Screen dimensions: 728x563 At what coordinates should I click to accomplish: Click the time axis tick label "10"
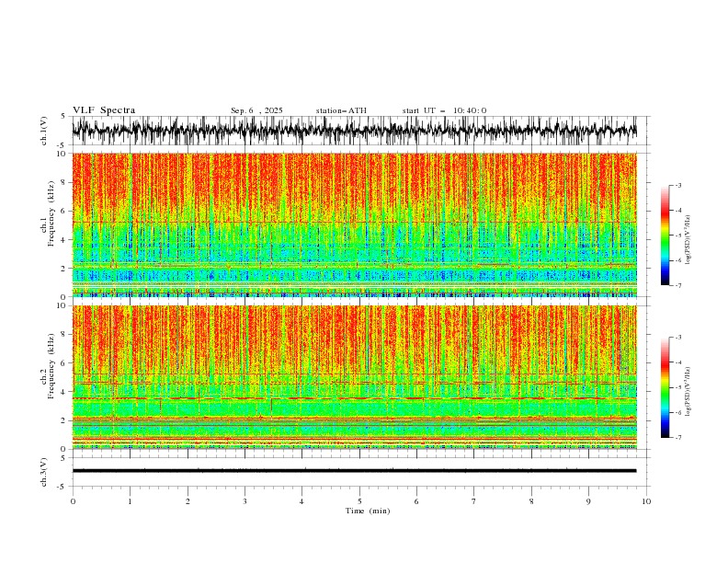(x=646, y=501)
